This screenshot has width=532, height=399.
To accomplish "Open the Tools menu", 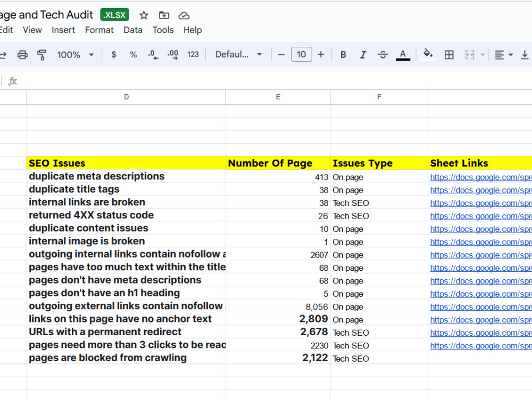I will point(163,30).
